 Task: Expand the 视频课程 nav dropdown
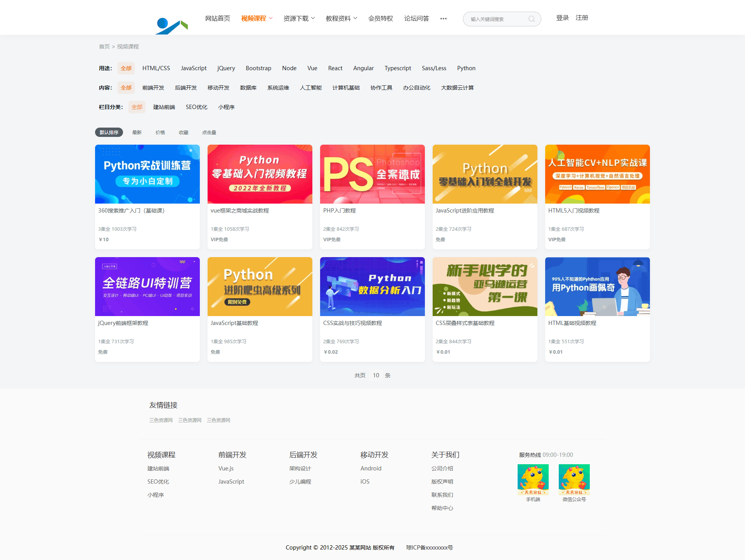click(256, 18)
